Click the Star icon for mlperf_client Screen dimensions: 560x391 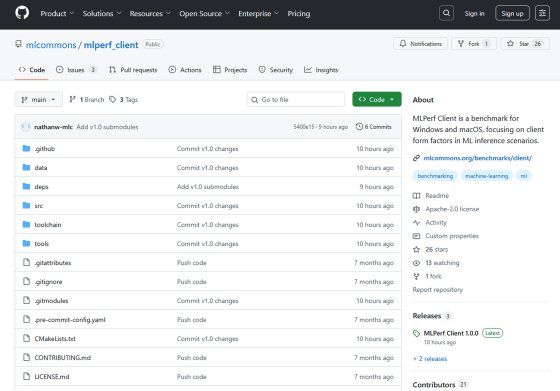(510, 44)
